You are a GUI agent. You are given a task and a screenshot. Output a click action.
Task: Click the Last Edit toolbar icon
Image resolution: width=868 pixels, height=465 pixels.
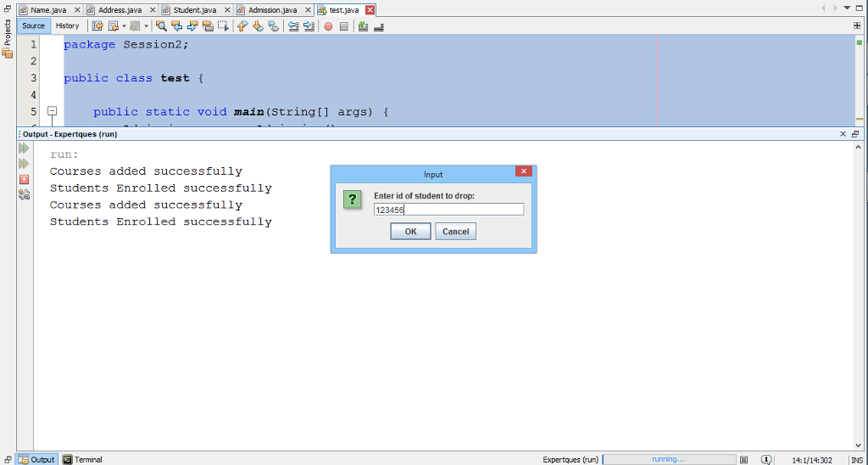click(97, 26)
